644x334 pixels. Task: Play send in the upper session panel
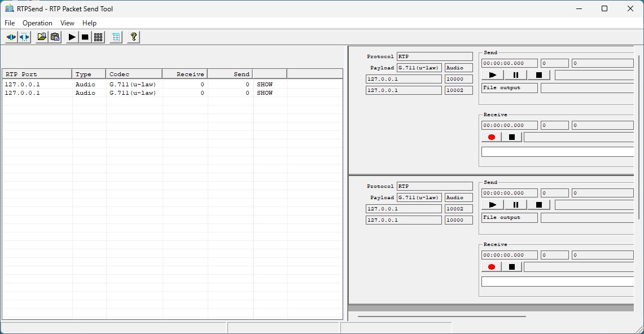(x=492, y=75)
